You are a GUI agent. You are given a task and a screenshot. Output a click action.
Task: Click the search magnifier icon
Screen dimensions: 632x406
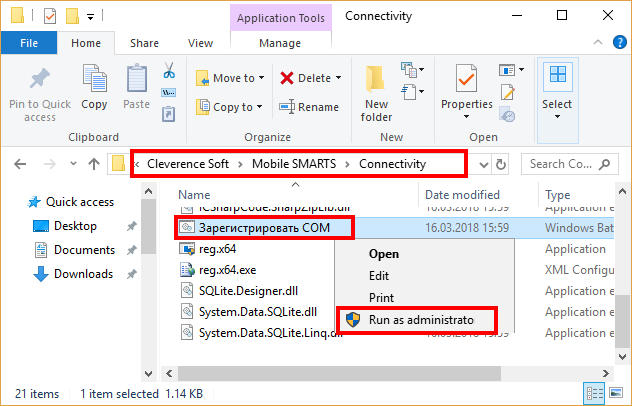(605, 164)
